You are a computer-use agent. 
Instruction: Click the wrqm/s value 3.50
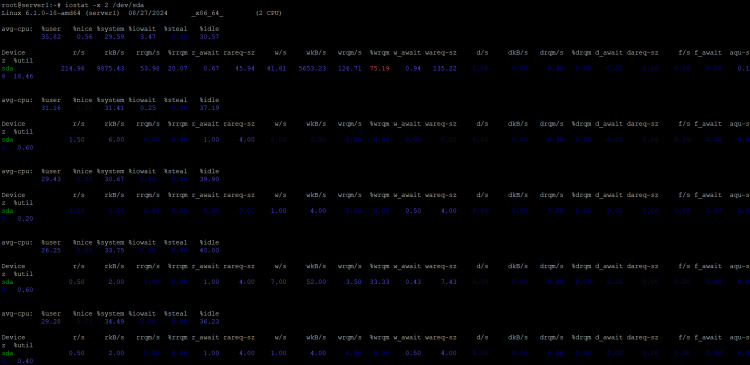pos(354,282)
